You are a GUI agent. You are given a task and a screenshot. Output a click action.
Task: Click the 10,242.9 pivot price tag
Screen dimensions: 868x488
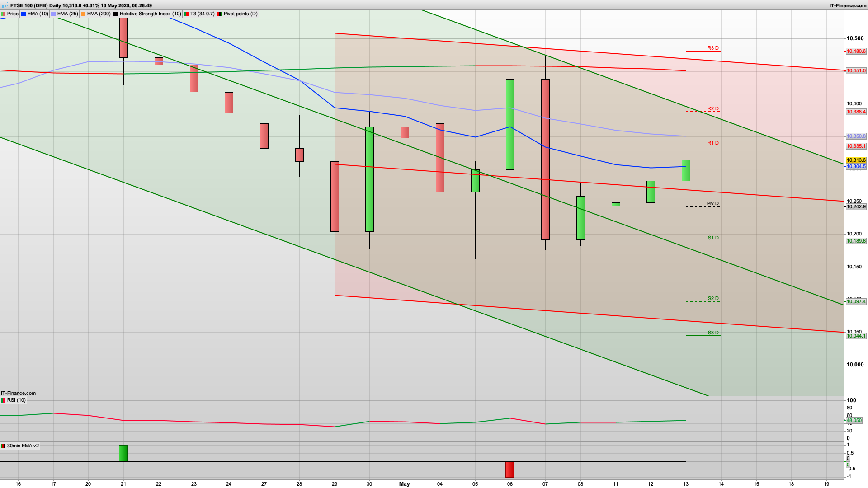(856, 206)
